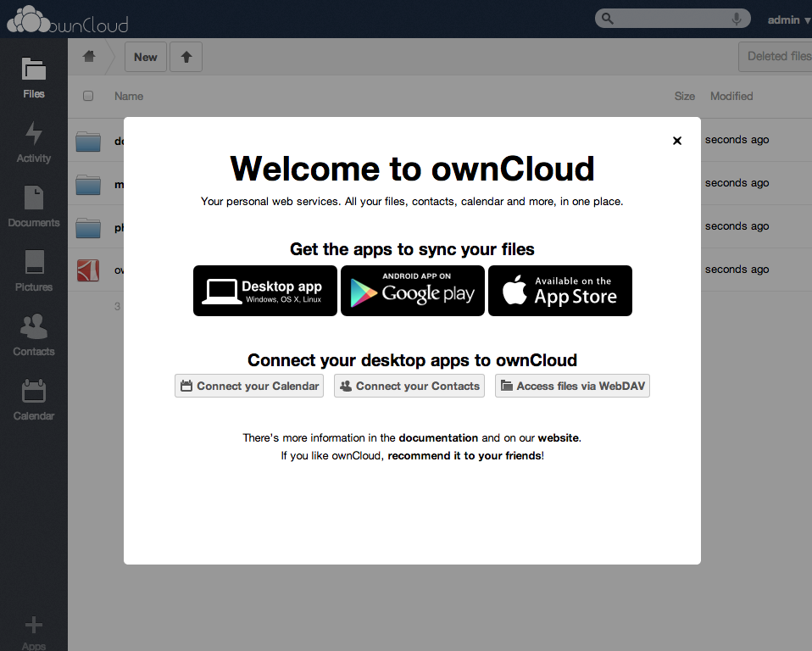The height and width of the screenshot is (651, 812).
Task: Click Connect your Contacts
Action: [409, 386]
